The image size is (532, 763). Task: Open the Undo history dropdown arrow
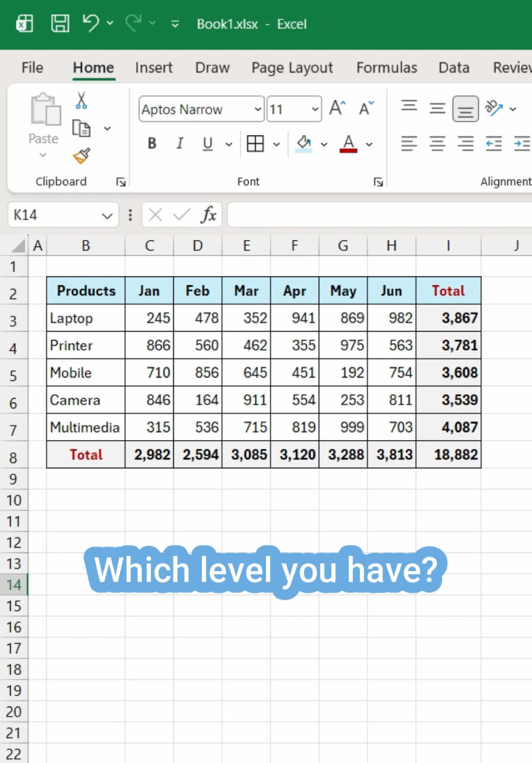point(110,23)
